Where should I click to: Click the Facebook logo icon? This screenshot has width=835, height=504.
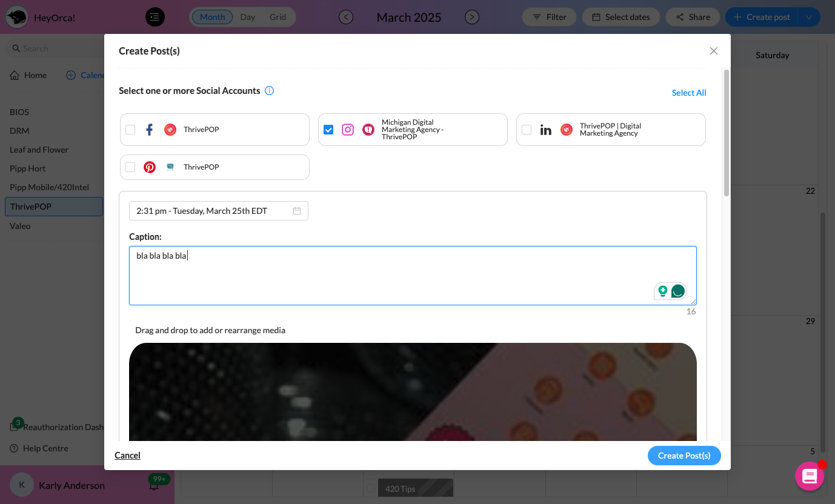(150, 130)
